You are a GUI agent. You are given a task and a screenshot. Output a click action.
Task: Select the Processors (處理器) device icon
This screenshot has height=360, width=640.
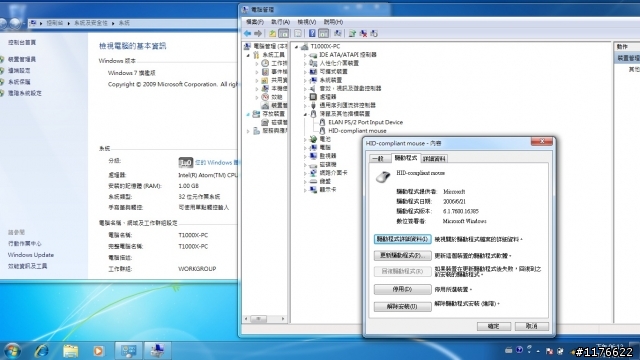click(313, 97)
